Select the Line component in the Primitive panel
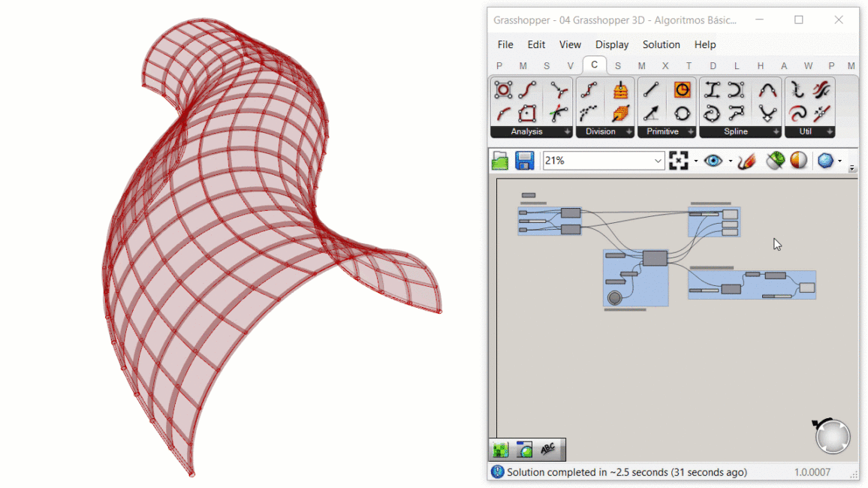Viewport: 868px width, 488px height. point(651,91)
